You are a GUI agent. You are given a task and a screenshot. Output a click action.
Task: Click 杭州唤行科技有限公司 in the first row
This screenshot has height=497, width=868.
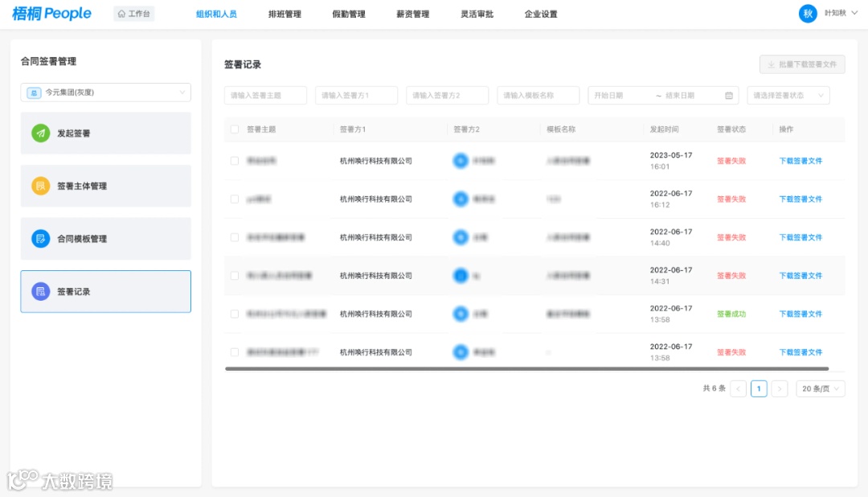[376, 161]
